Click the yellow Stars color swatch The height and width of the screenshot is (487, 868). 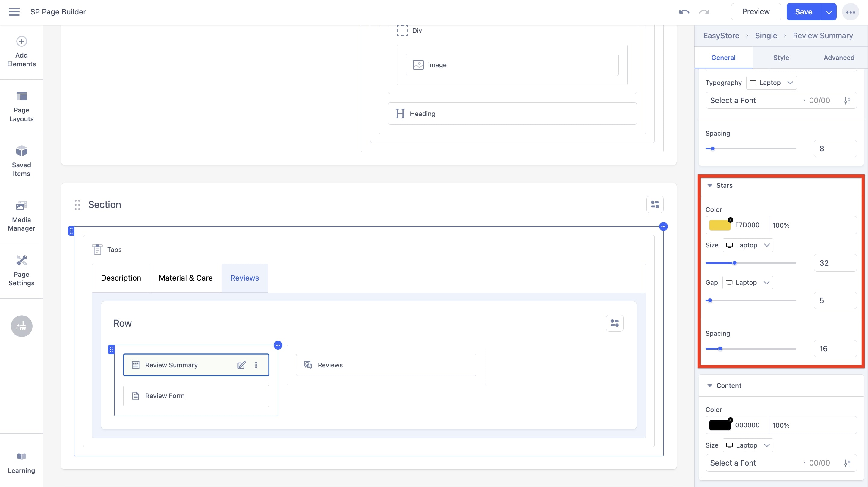coord(719,225)
